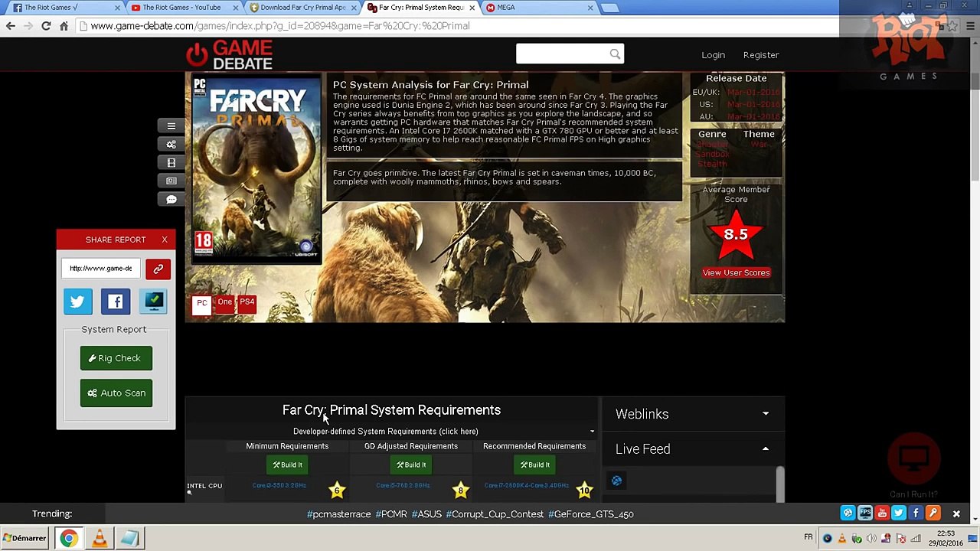The width and height of the screenshot is (980, 551).
Task: Click the Far Cry Primal cover art
Action: 256,169
